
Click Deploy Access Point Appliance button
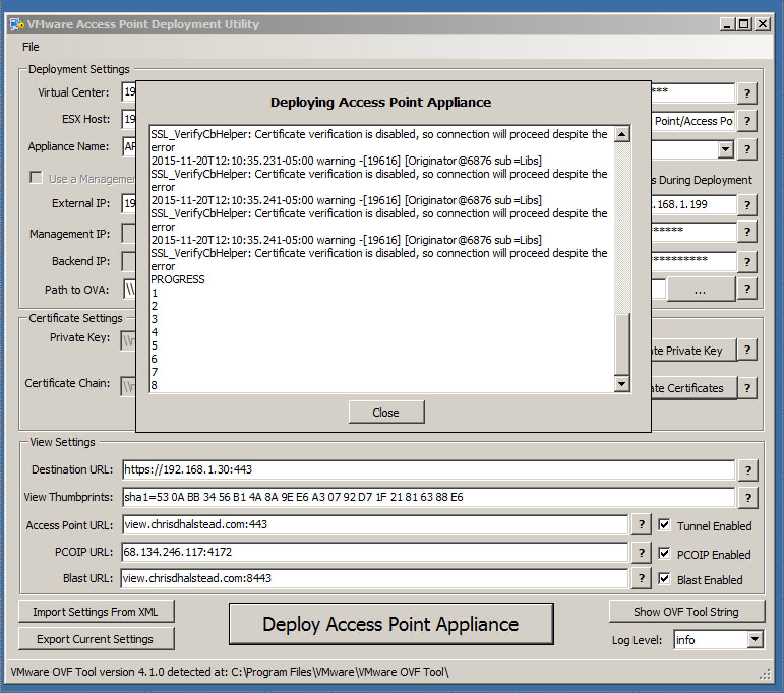tap(391, 624)
